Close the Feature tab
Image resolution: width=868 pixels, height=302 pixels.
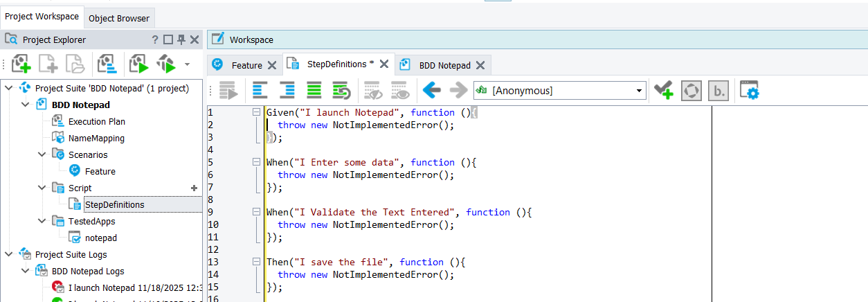pyautogui.click(x=272, y=65)
